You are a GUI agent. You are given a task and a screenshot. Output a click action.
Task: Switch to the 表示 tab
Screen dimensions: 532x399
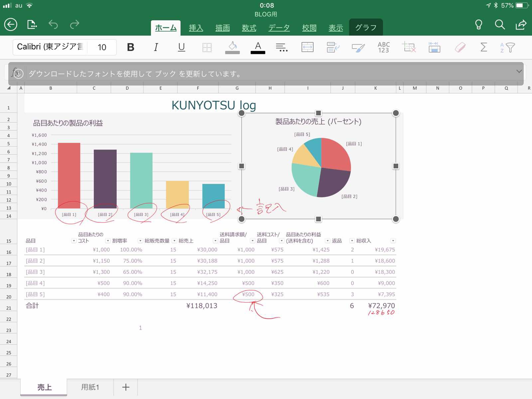pyautogui.click(x=336, y=28)
